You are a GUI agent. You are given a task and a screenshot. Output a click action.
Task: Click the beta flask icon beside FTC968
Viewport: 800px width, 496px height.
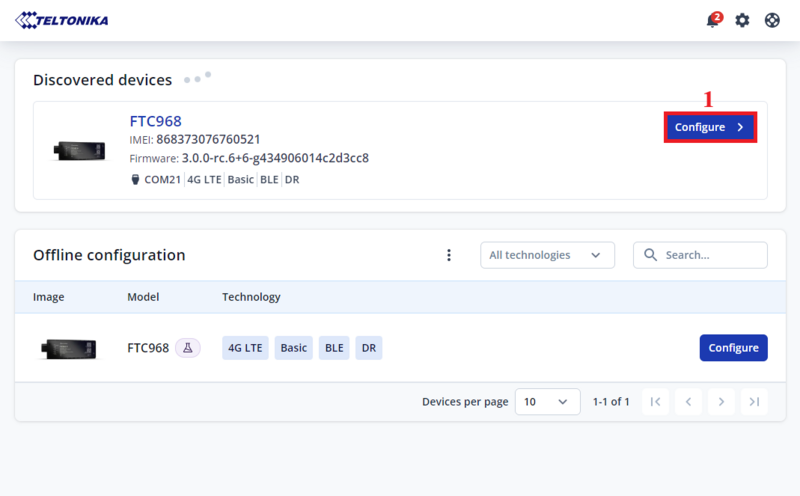pos(188,348)
